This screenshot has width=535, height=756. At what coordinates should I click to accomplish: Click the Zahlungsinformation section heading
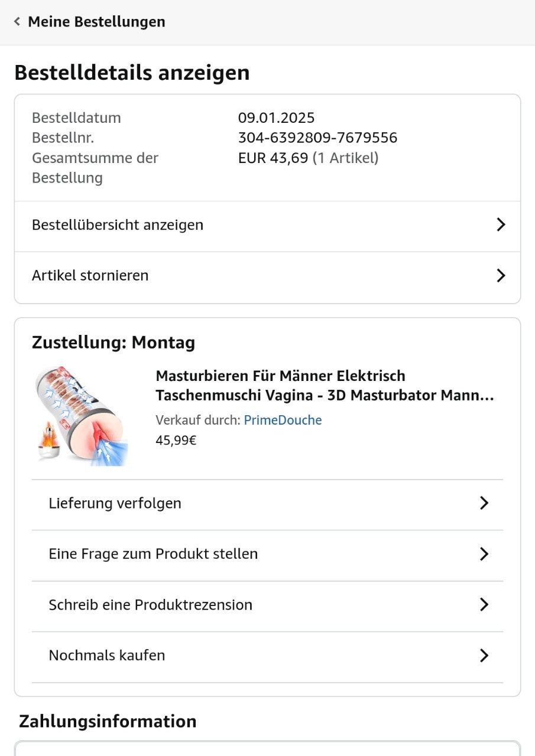[x=108, y=721]
